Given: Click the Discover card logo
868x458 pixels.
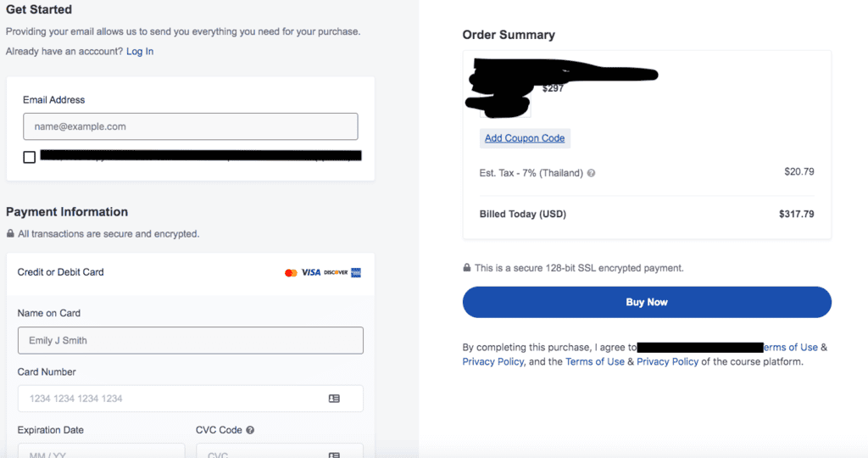Looking at the screenshot, I should 336,272.
